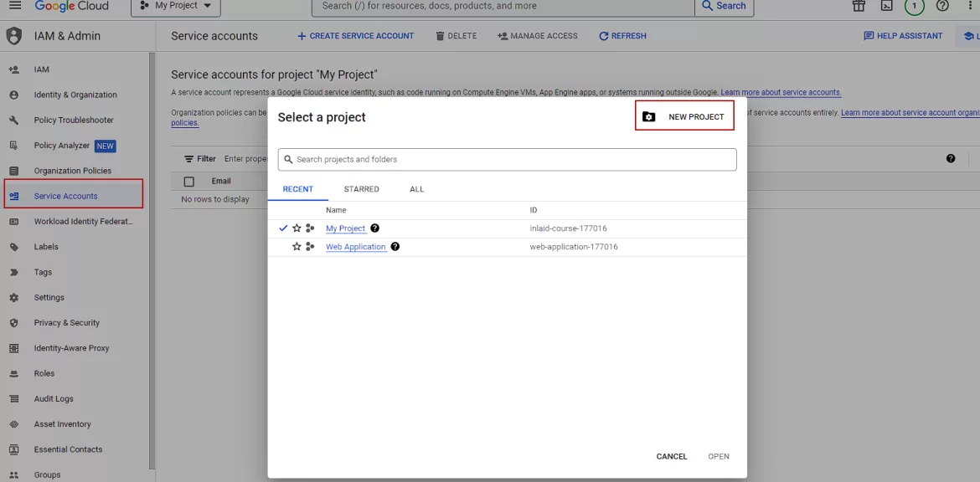
Task: Click the web-application-177016 project ID
Action: pyautogui.click(x=574, y=247)
